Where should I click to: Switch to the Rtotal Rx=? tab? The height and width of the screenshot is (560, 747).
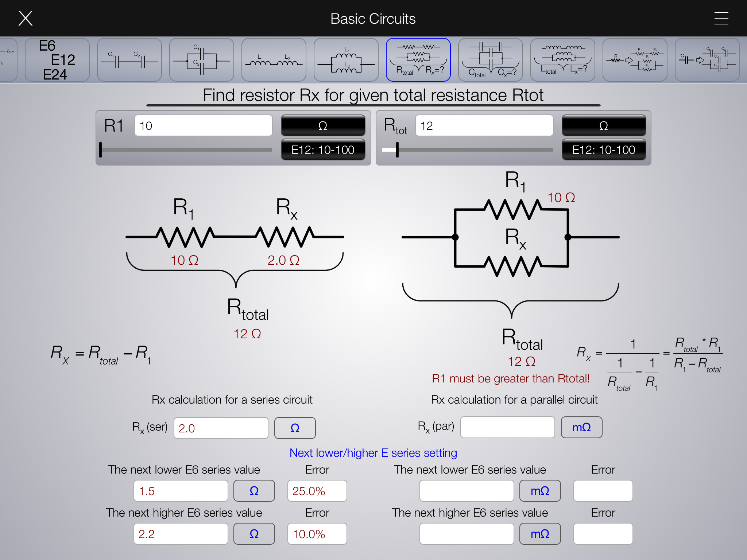click(x=418, y=60)
